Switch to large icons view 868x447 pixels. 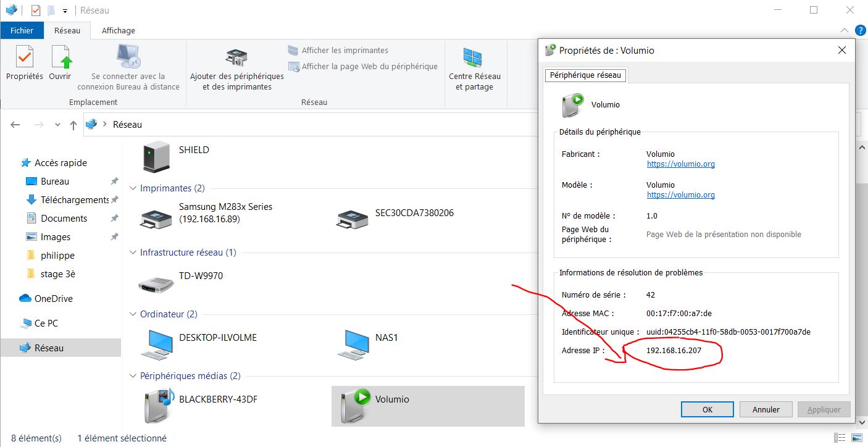(x=858, y=438)
